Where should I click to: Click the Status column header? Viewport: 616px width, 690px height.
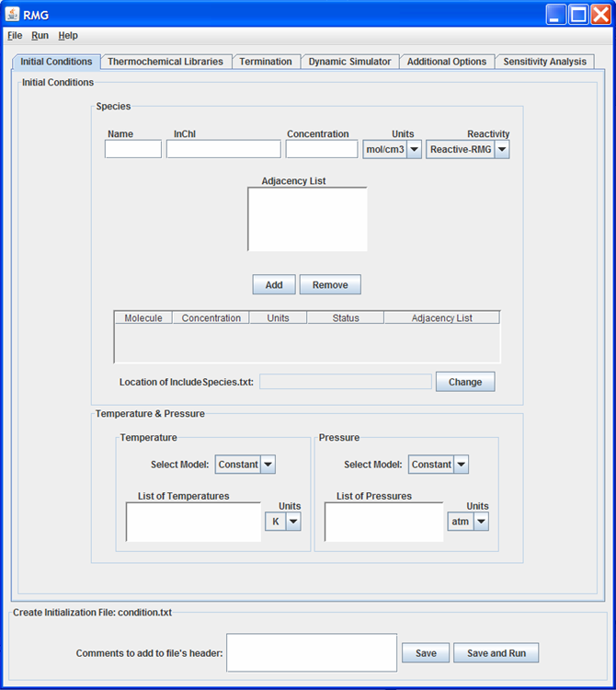346,317
